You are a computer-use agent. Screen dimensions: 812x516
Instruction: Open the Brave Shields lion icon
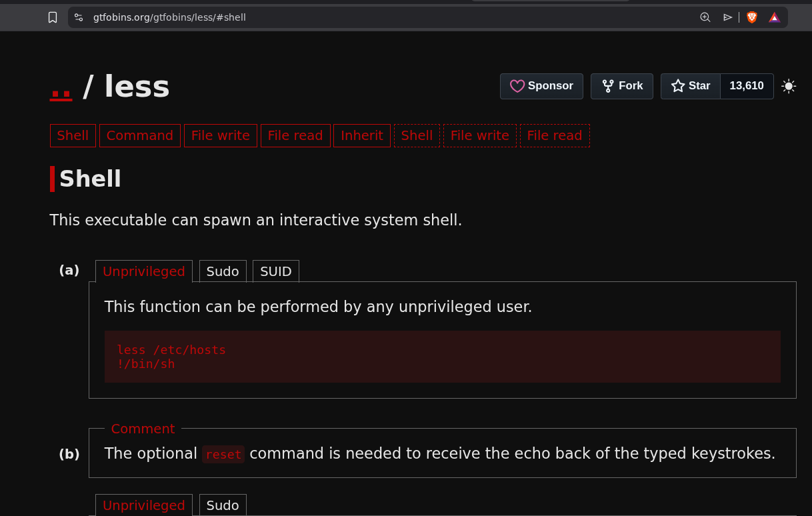coord(752,17)
